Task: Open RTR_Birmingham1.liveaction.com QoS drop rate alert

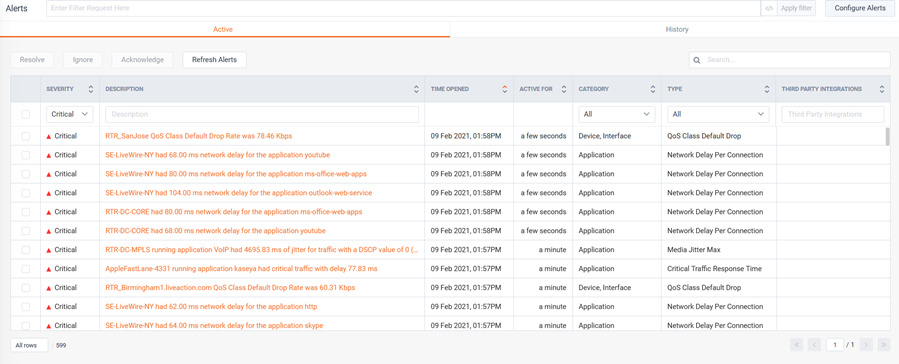Action: pos(230,288)
